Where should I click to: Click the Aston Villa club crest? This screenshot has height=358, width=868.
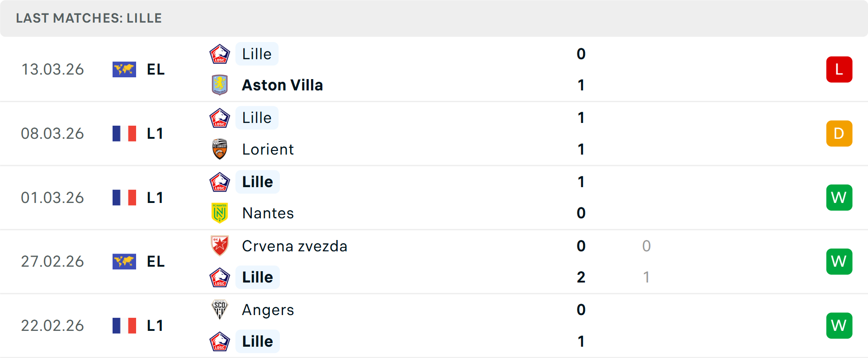tap(220, 85)
